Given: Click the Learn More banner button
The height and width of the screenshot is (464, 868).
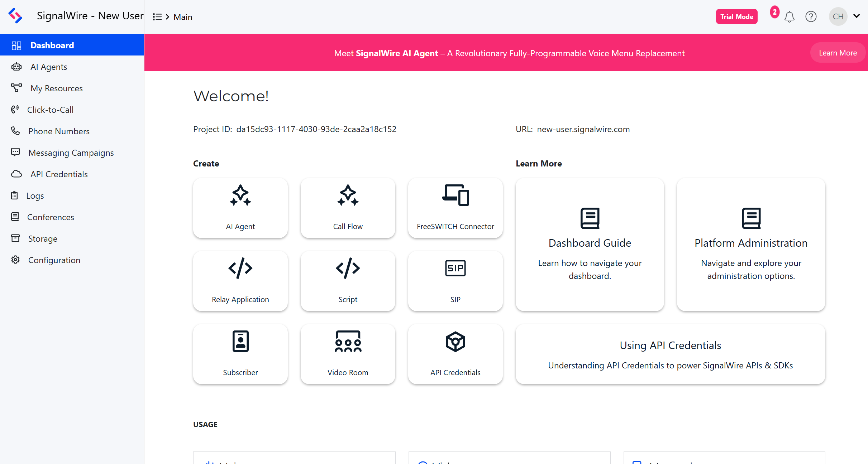Looking at the screenshot, I should pyautogui.click(x=838, y=53).
